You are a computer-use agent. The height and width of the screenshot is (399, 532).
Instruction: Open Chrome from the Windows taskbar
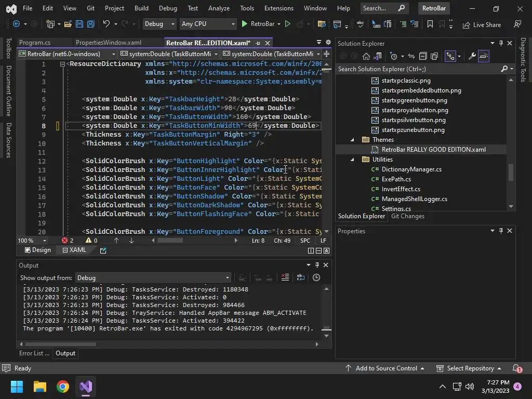click(63, 387)
